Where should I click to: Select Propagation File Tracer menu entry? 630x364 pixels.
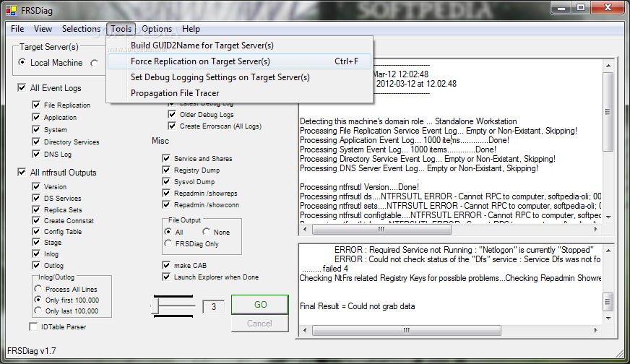pos(239,93)
